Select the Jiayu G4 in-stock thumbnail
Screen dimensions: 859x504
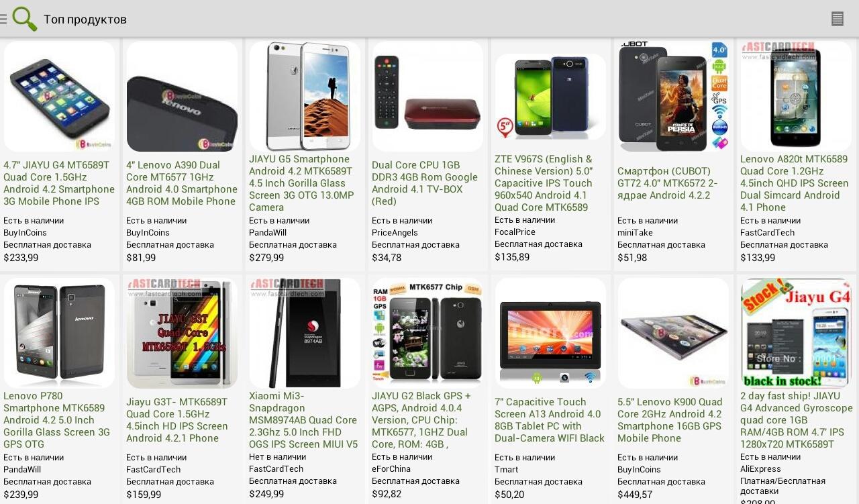tap(796, 334)
